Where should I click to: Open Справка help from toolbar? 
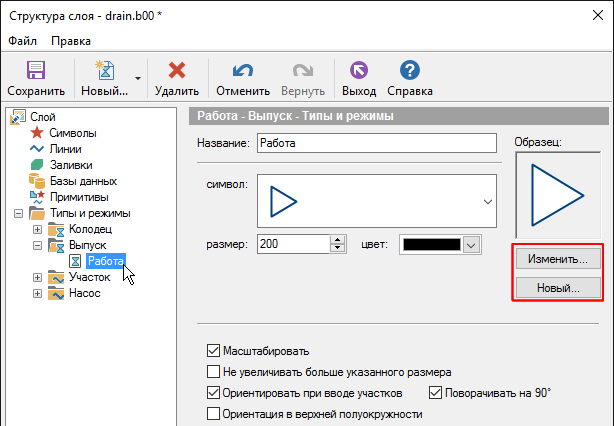click(408, 71)
